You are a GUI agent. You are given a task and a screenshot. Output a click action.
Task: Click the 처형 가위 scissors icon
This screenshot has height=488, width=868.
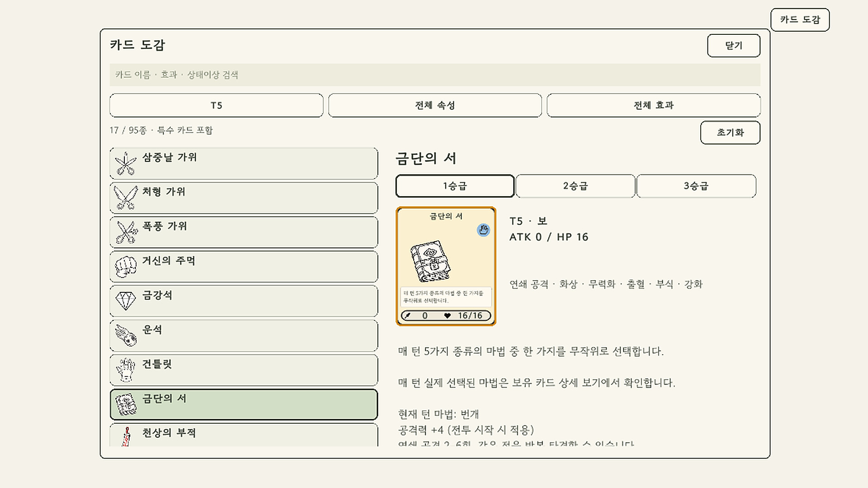click(x=125, y=198)
